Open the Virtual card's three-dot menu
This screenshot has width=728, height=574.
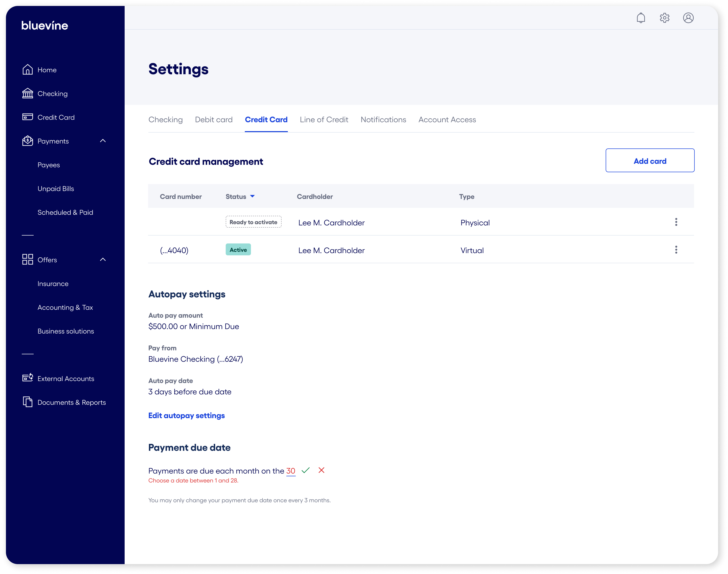pyautogui.click(x=676, y=250)
